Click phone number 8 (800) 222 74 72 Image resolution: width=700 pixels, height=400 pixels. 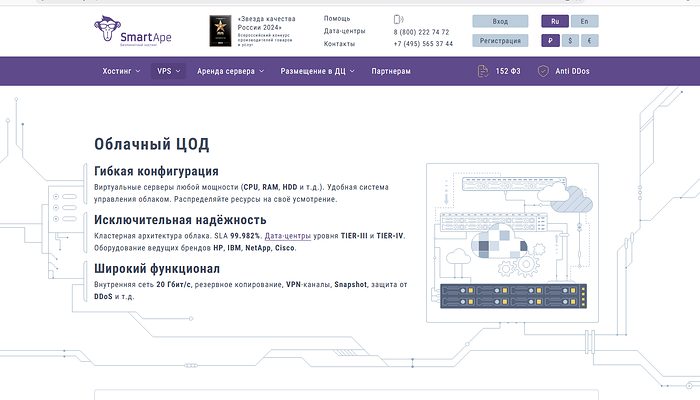[x=421, y=32]
